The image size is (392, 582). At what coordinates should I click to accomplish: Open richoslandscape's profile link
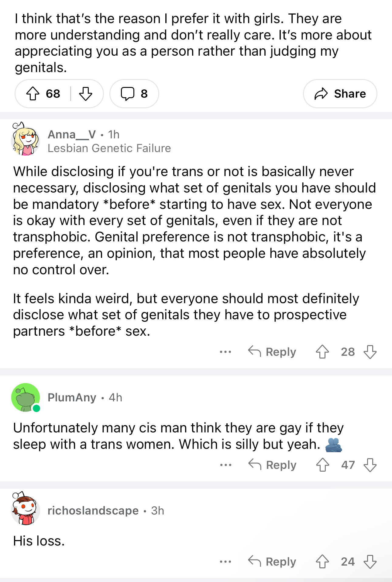click(93, 511)
